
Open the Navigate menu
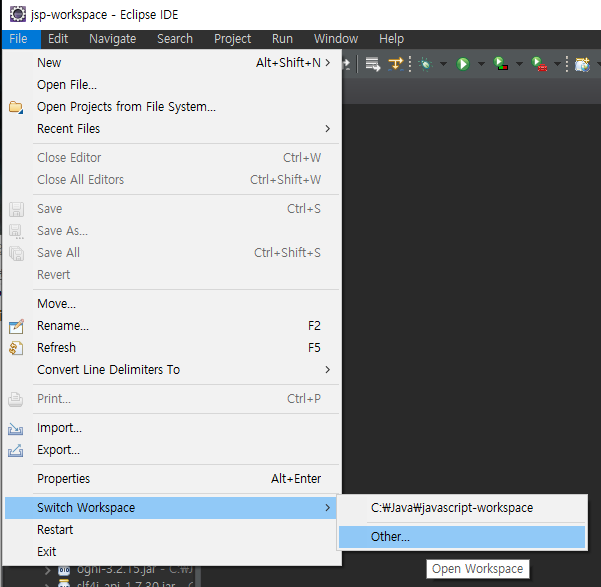[x=113, y=39]
